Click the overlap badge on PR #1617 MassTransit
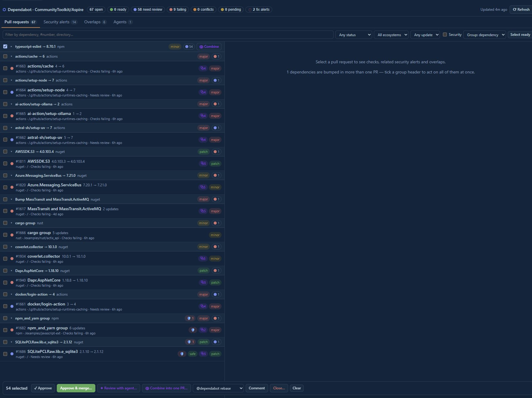532x398 pixels. 203,211
